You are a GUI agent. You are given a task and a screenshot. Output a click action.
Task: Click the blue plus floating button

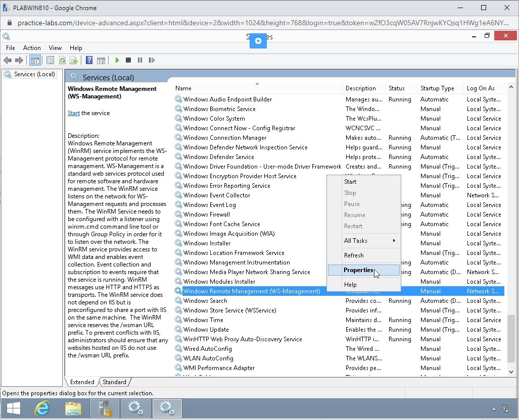pos(258,41)
